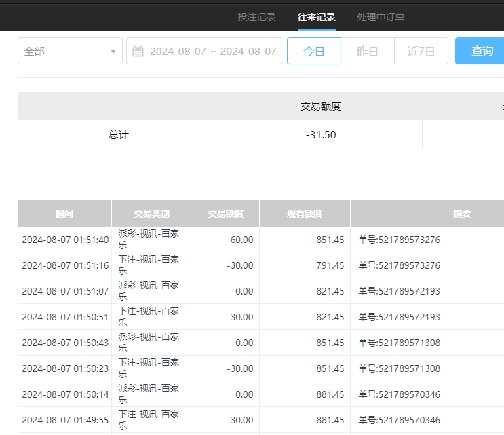Image resolution: width=504 pixels, height=435 pixels.
Task: Click the 时间 column header
Action: pyautogui.click(x=64, y=214)
